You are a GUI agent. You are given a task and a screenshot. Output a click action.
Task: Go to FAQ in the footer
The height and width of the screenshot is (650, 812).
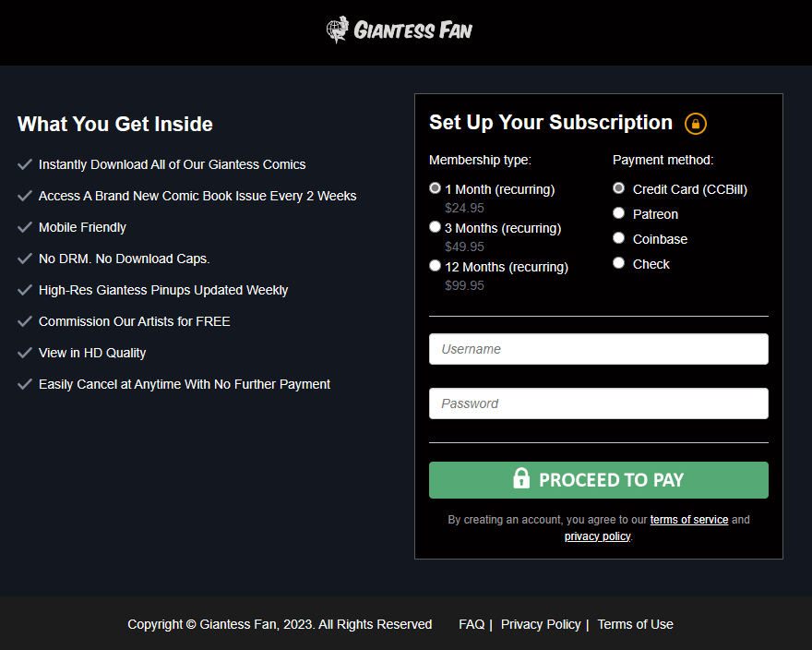click(471, 624)
